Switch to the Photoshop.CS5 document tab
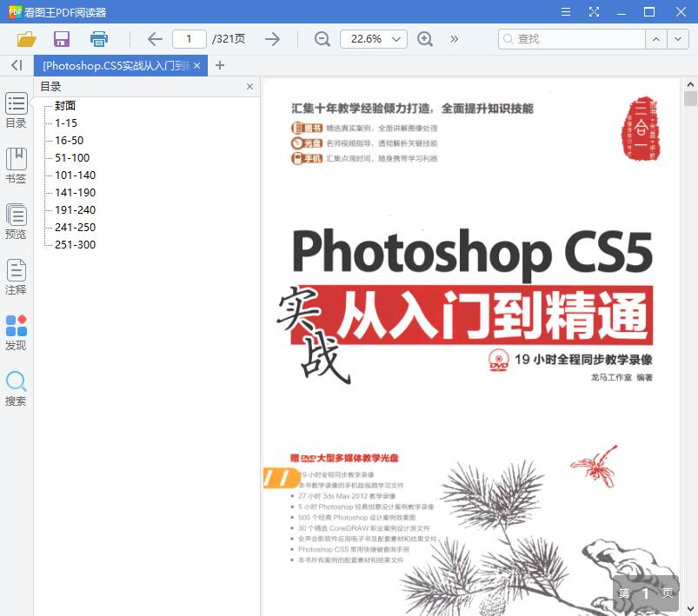 pos(116,65)
